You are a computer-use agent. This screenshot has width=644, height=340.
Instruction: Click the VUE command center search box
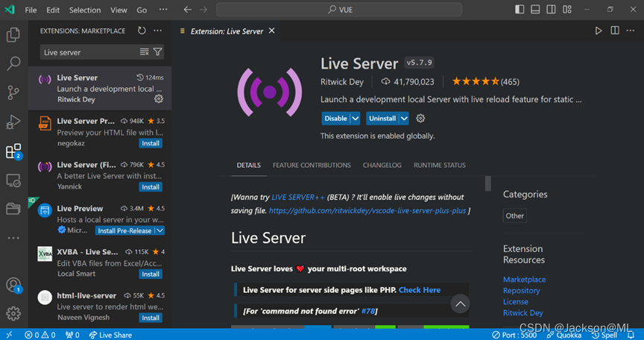tap(339, 10)
